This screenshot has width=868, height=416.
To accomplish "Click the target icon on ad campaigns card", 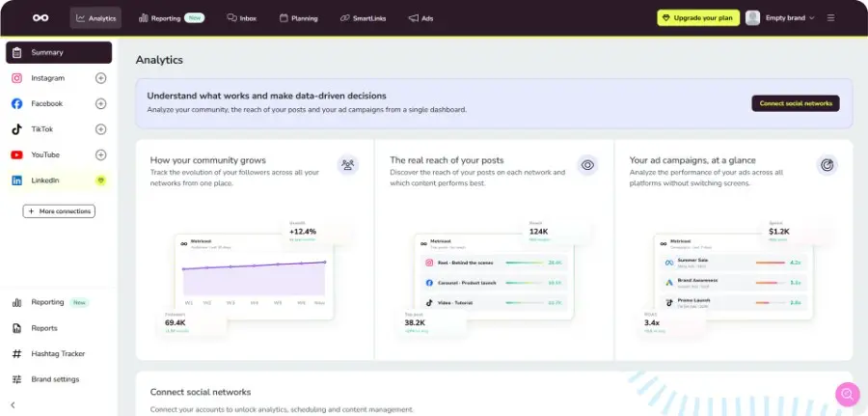I will click(827, 165).
